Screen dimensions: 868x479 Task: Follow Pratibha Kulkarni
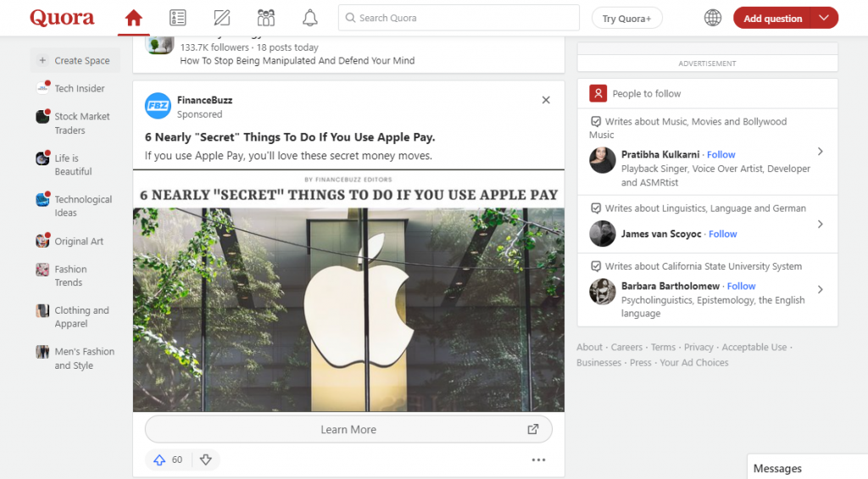pyautogui.click(x=721, y=154)
